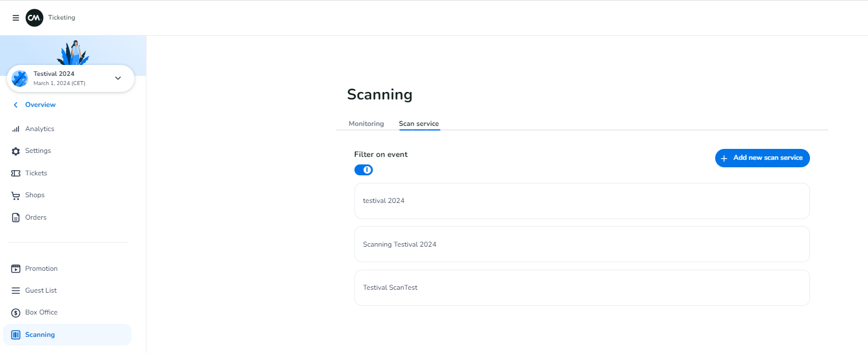Select the Scan service tab

coord(419,124)
